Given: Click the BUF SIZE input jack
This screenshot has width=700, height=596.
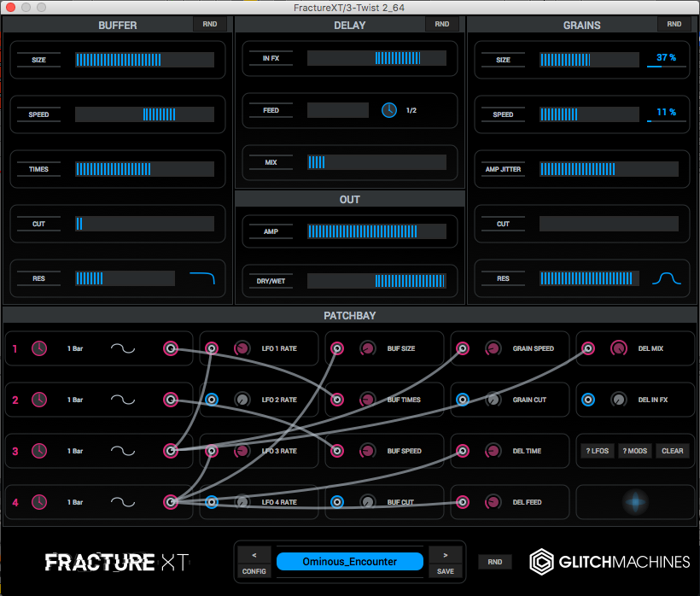Looking at the screenshot, I should [x=337, y=348].
